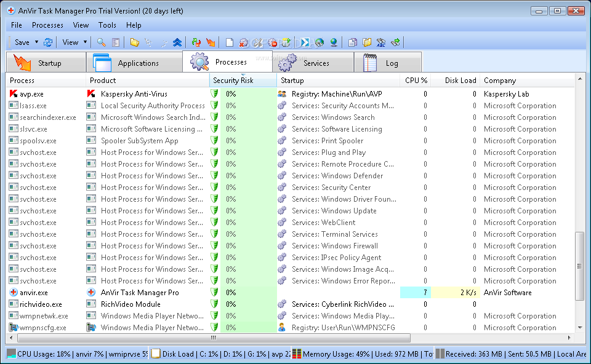Switch to the Log tab
Viewport: 591px width, 364px height.
coord(388,63)
